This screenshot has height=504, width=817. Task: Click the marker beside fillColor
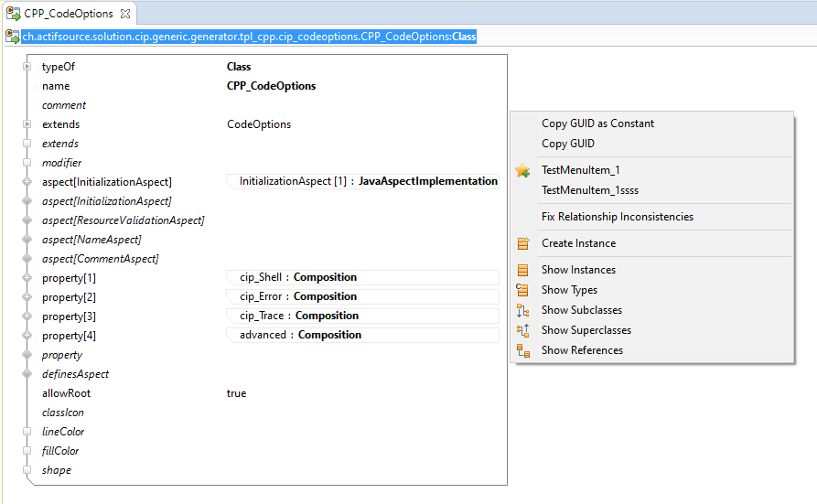coord(27,451)
